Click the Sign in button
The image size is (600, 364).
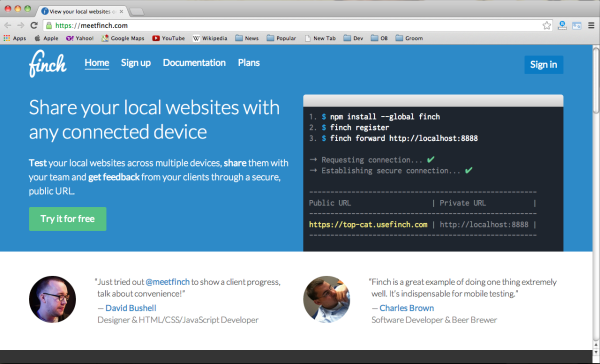[543, 65]
